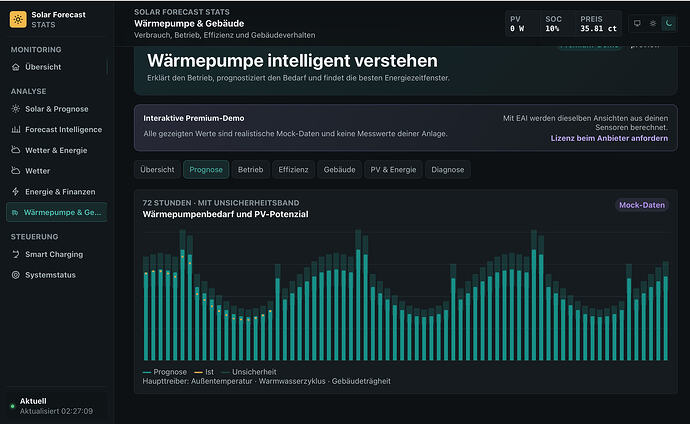Screen dimensions: 690x424
Task: Click the Wetter cloud icon in sidebar
Action: [x=16, y=171]
